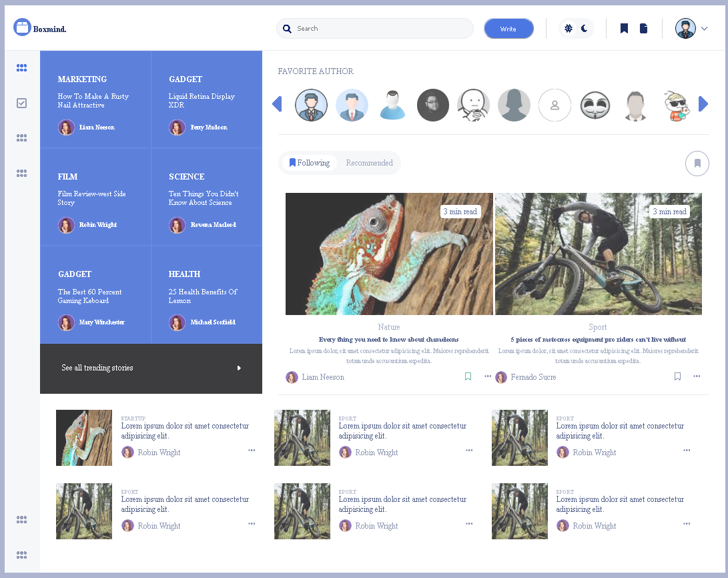
Task: Click the drafts document icon in the header
Action: pos(643,28)
